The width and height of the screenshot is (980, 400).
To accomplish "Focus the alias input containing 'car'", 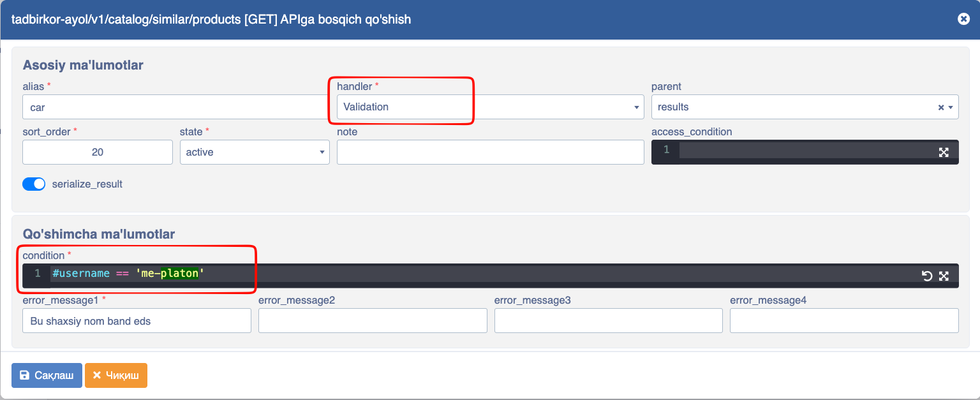I will click(x=175, y=107).
